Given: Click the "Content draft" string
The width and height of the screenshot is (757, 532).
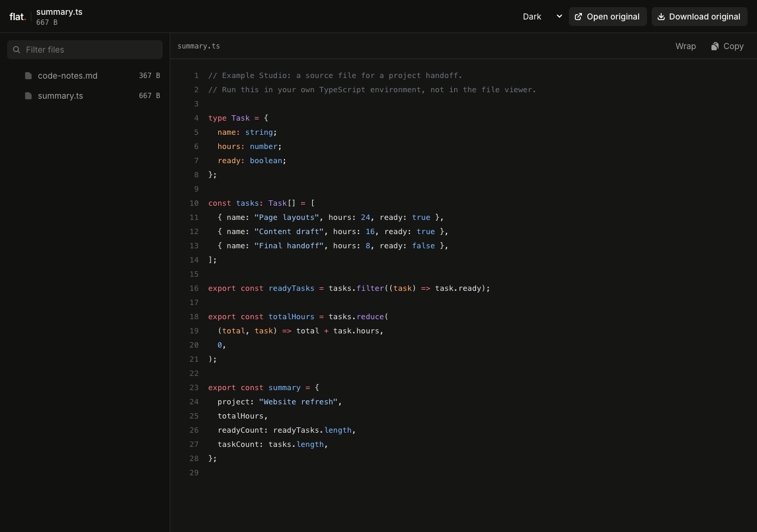Looking at the screenshot, I should (289, 232).
